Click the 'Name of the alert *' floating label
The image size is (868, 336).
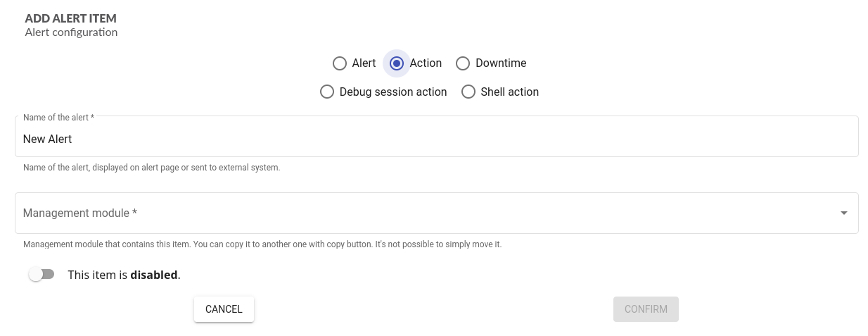point(58,118)
